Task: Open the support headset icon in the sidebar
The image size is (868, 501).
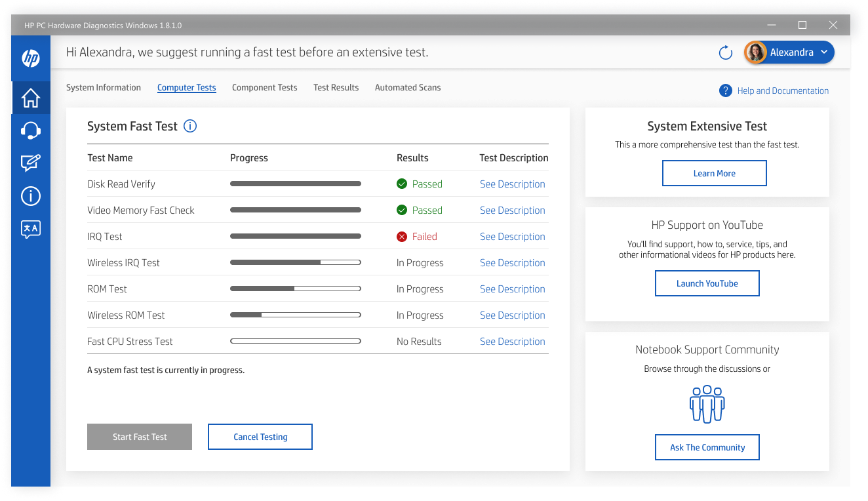Action: point(31,130)
